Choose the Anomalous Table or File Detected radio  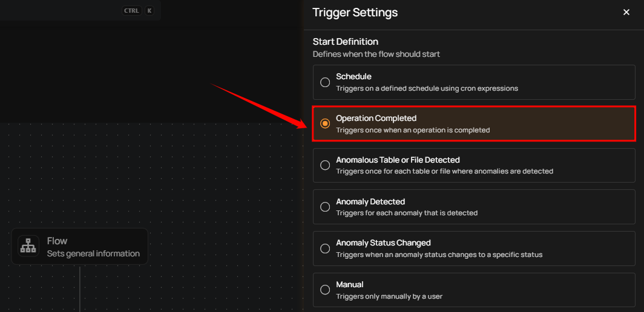(x=325, y=165)
